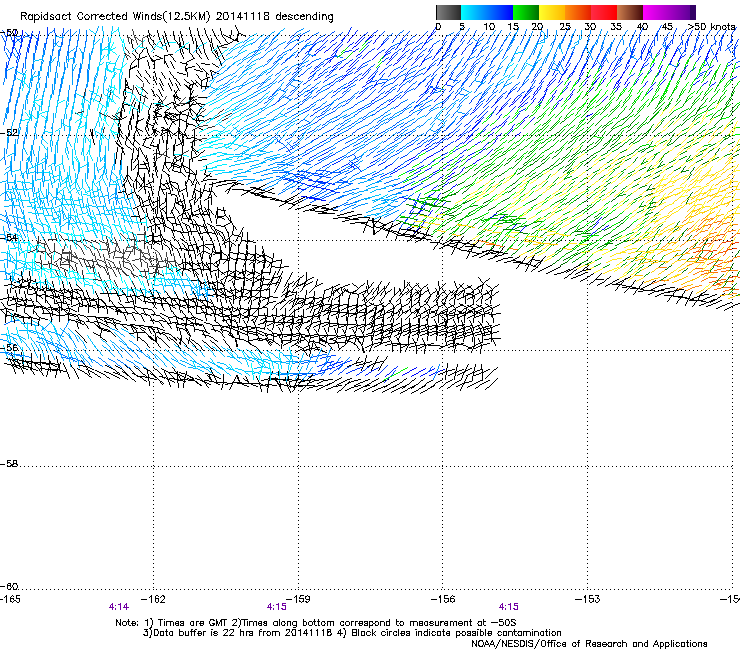740x650 pixels.
Task: Click the credit "NOAA/NESDIS/Office of Research and Applications"
Action: (x=589, y=644)
